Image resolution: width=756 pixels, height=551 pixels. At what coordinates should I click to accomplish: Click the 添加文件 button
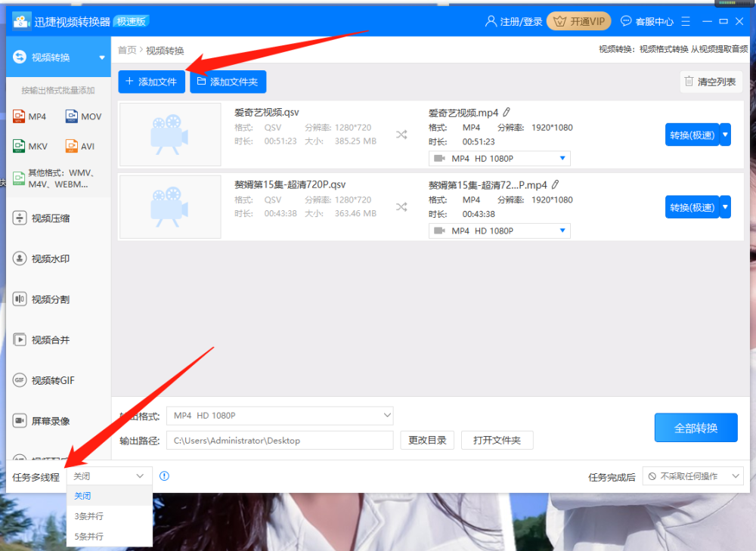pos(151,82)
